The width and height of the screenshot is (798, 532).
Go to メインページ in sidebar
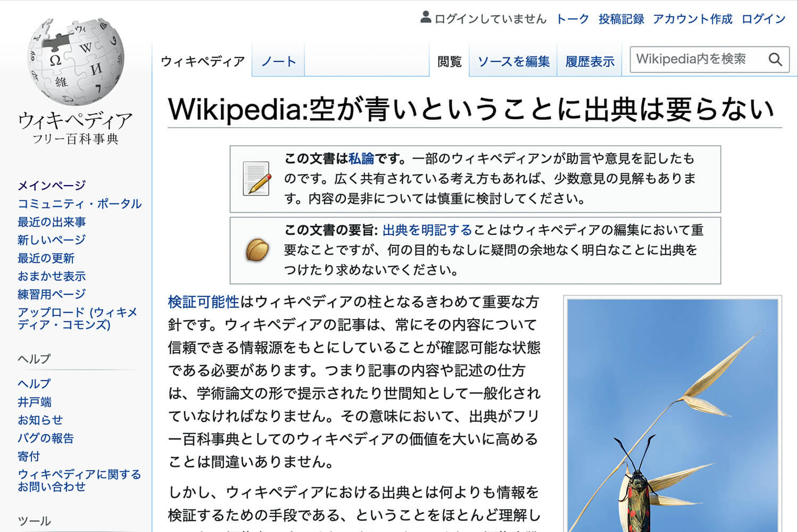52,186
